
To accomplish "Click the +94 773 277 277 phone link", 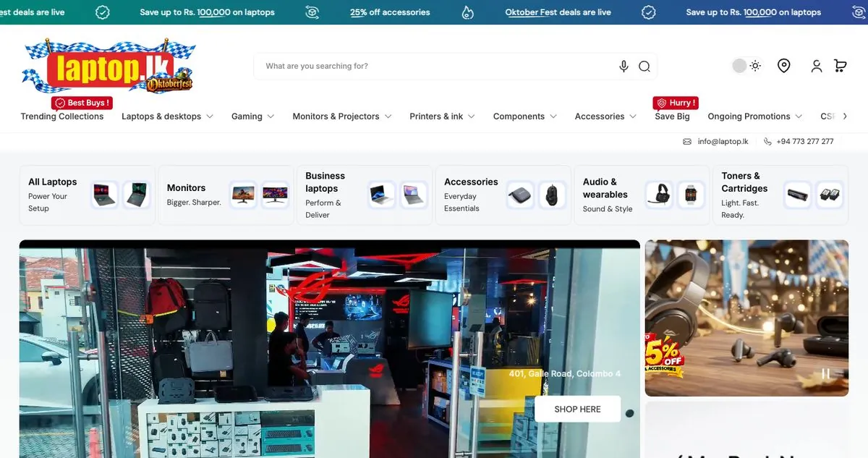I will (x=804, y=142).
